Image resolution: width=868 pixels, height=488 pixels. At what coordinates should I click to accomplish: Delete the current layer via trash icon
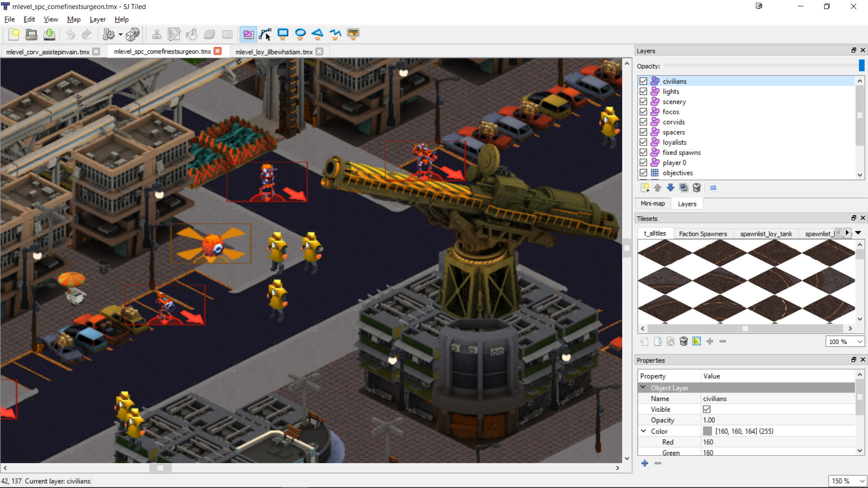click(697, 188)
